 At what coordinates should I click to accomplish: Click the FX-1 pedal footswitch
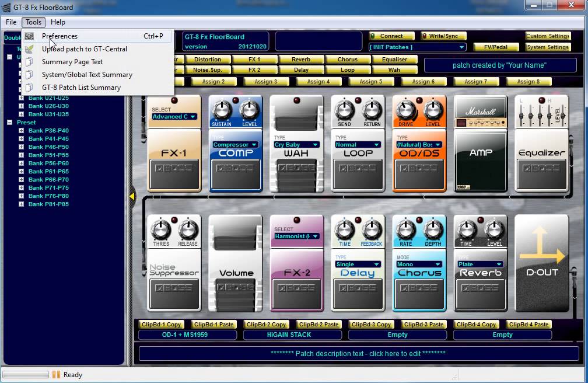click(174, 174)
